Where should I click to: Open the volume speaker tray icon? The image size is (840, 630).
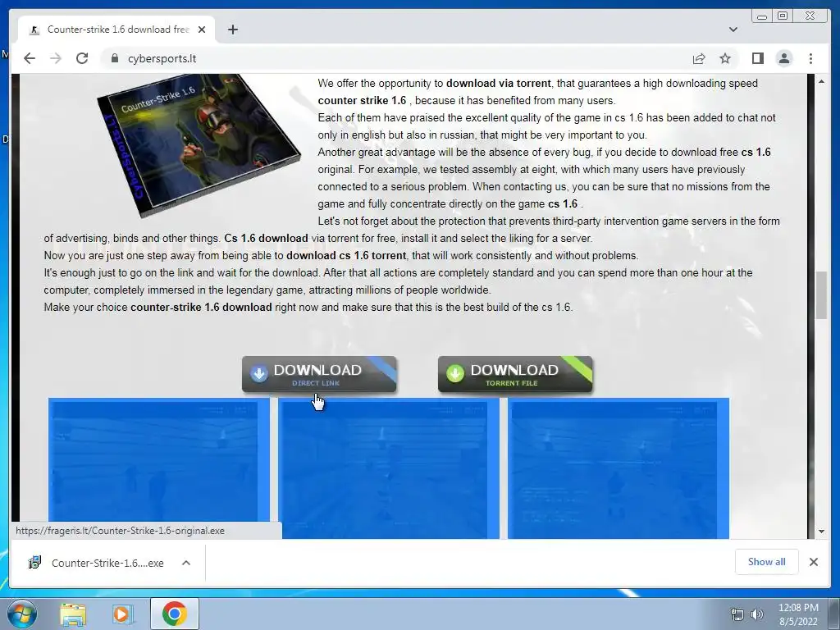[x=756, y=614]
